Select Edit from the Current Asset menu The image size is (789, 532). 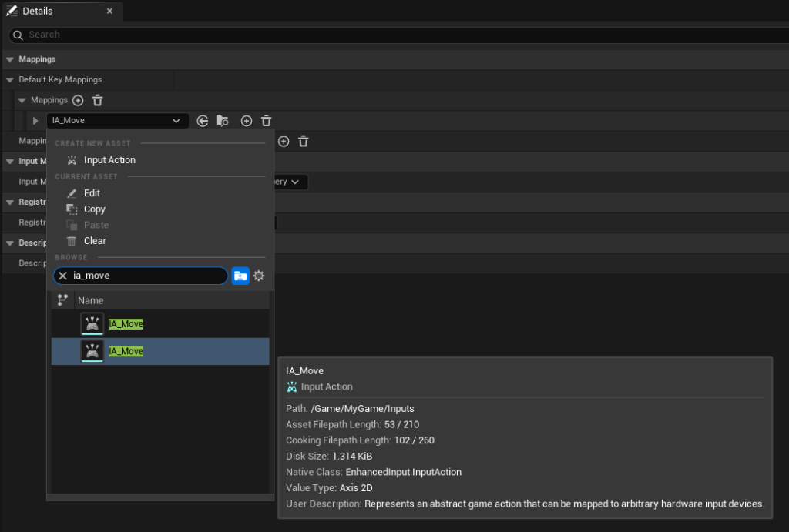(92, 193)
